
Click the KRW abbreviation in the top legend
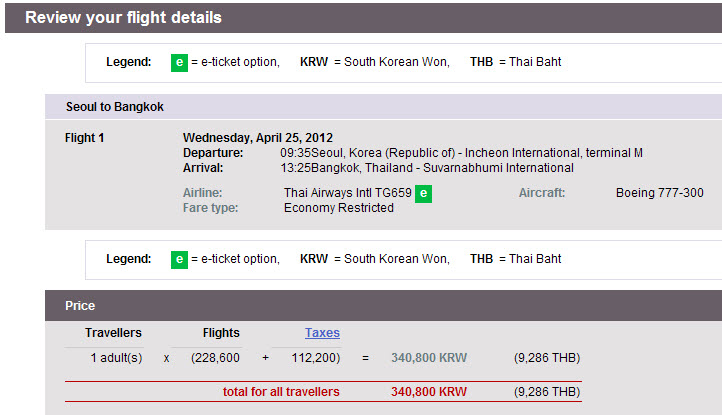coord(314,62)
